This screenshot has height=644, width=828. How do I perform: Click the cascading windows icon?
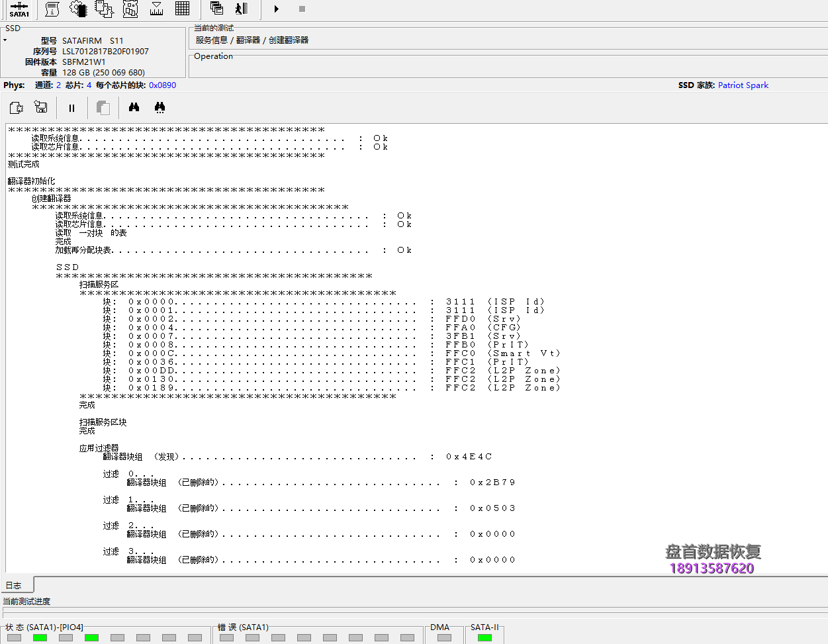pyautogui.click(x=216, y=9)
